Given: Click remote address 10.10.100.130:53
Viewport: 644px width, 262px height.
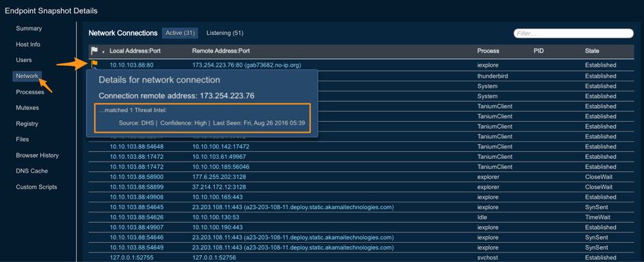Looking at the screenshot, I should coord(216,217).
